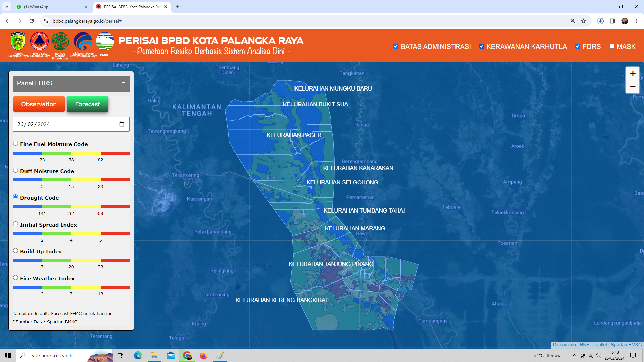Image resolution: width=644 pixels, height=362 pixels.
Task: Select Fire Weather Index radio
Action: (16, 278)
